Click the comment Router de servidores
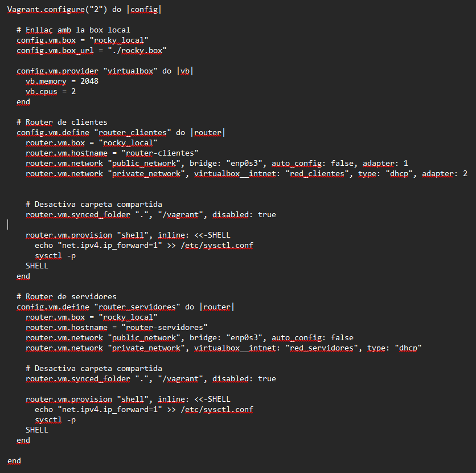The image size is (476, 473). pos(67,296)
